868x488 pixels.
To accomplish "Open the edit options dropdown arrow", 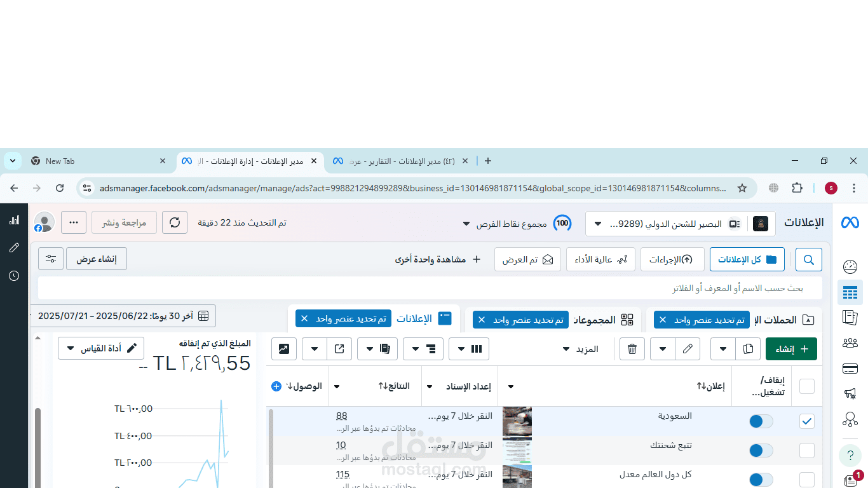I will 663,349.
